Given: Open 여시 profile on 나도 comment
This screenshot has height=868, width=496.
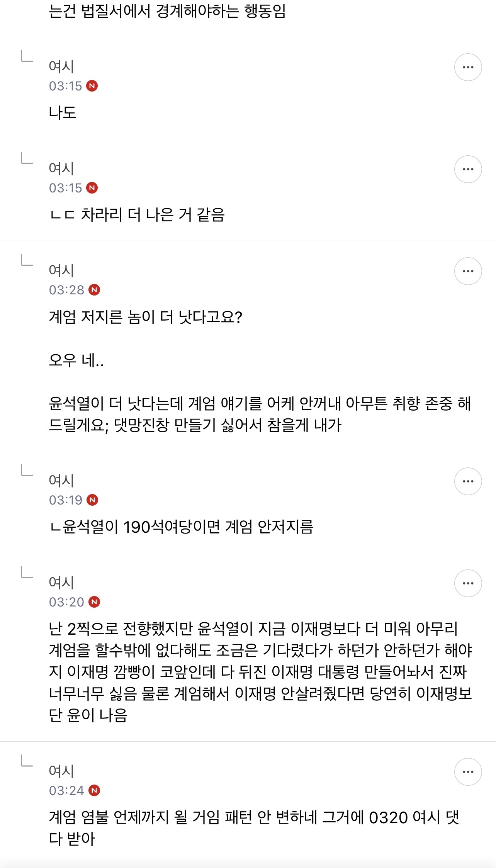Looking at the screenshot, I should (x=61, y=66).
